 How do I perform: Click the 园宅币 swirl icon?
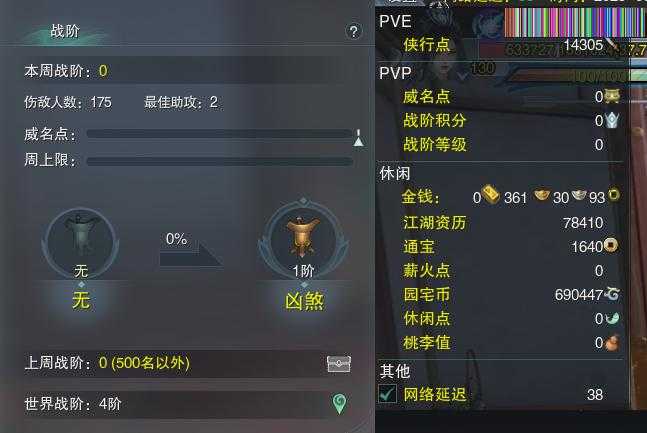point(612,294)
